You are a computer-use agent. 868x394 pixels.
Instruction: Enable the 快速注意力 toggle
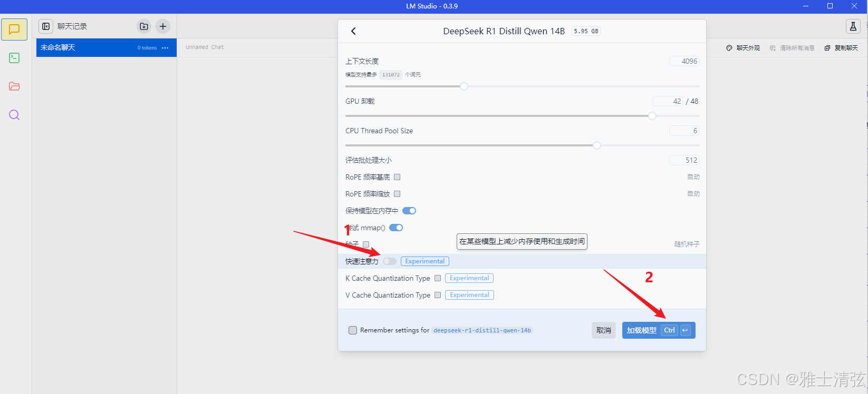[x=390, y=261]
